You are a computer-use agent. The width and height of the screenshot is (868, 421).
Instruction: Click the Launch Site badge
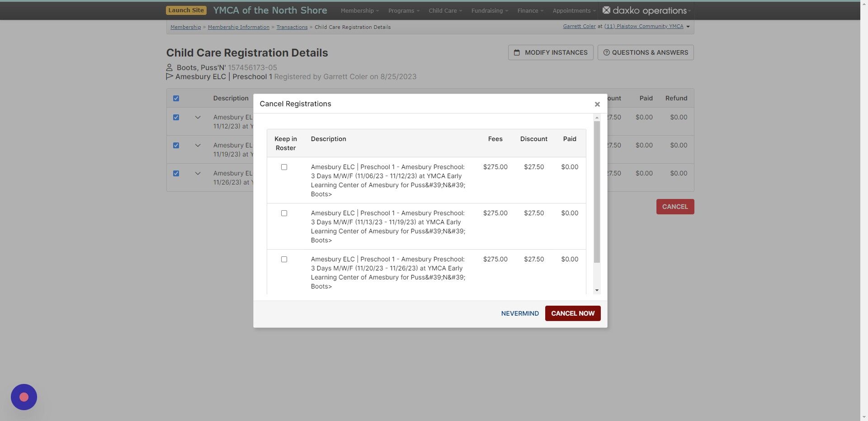pos(186,10)
